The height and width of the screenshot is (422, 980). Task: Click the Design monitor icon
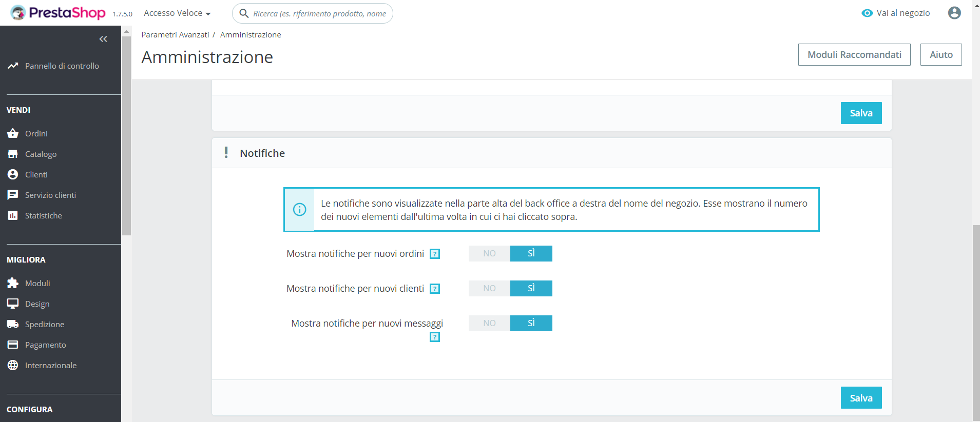click(13, 304)
